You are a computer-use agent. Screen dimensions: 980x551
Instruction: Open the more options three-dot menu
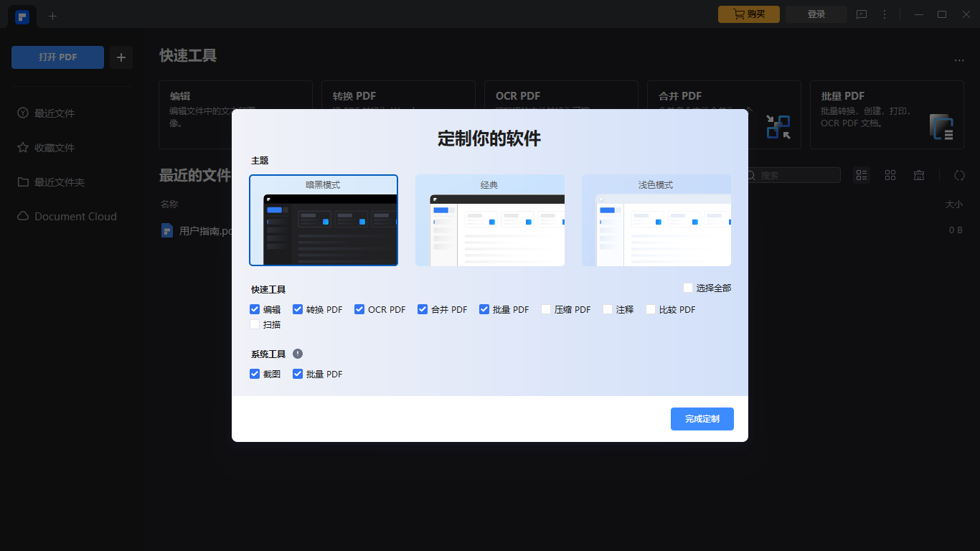click(885, 14)
